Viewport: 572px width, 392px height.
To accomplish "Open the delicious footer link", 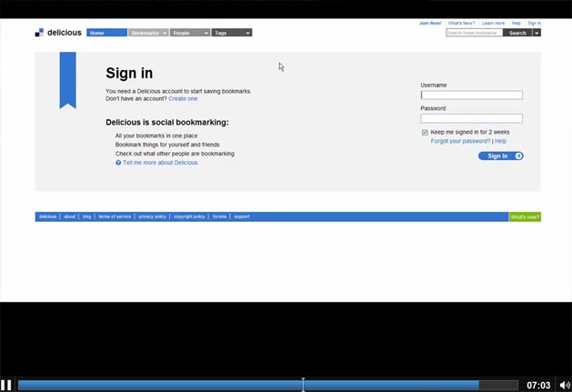I will 48,216.
